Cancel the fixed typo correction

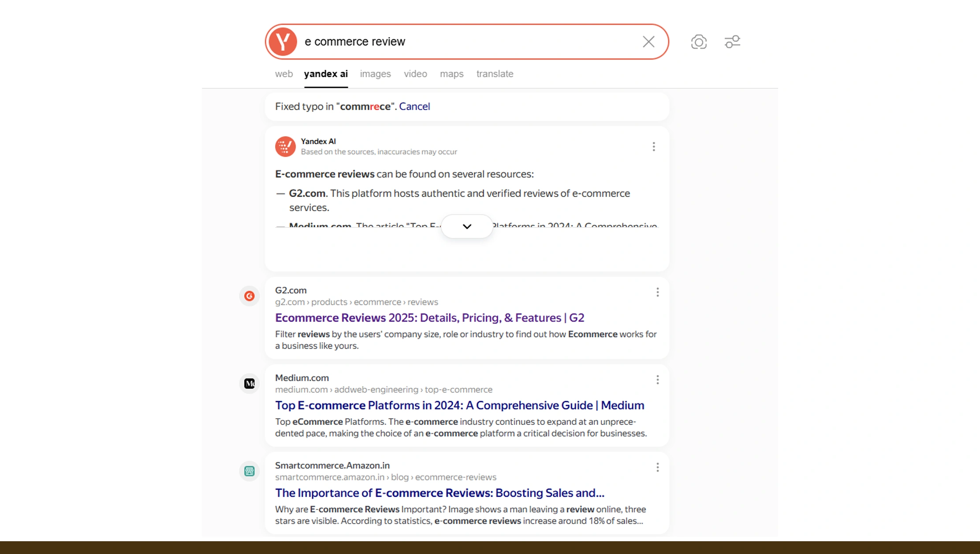point(414,106)
